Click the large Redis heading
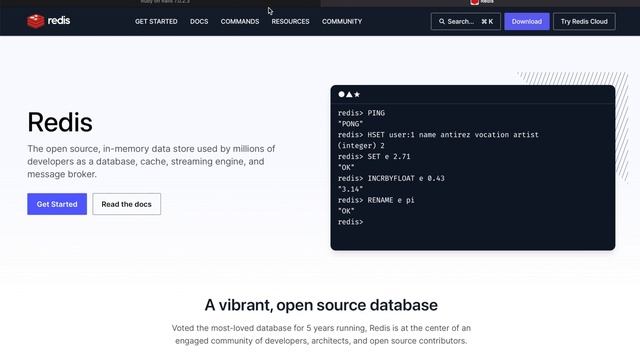640x360 pixels. [x=60, y=122]
